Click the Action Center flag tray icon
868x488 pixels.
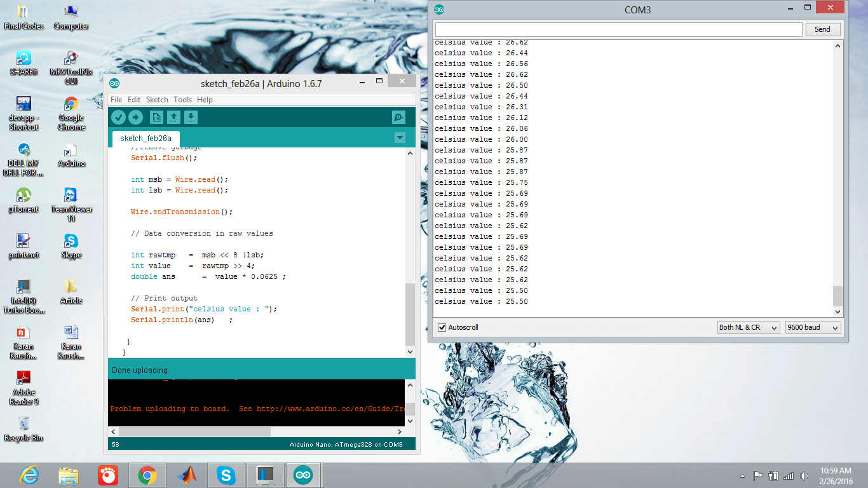point(758,476)
